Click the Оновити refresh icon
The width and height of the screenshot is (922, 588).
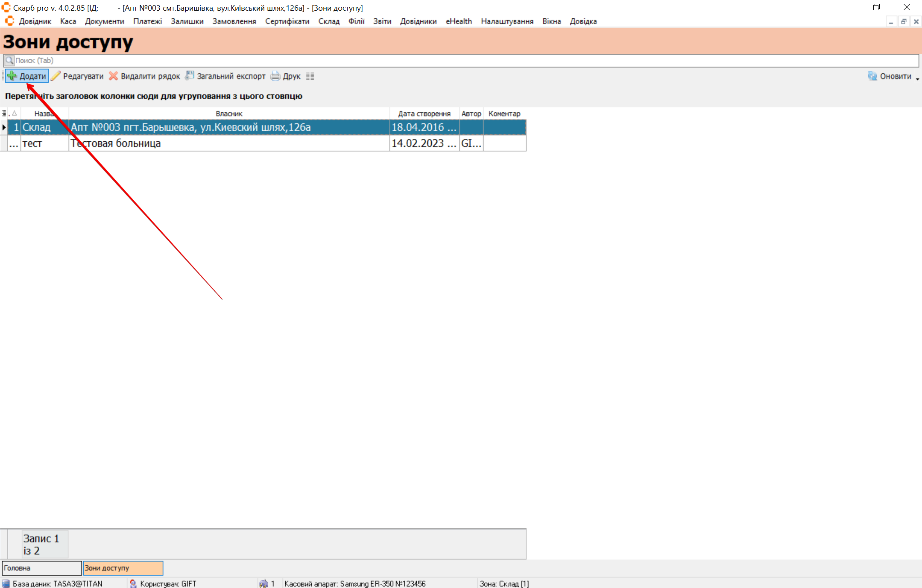click(872, 76)
